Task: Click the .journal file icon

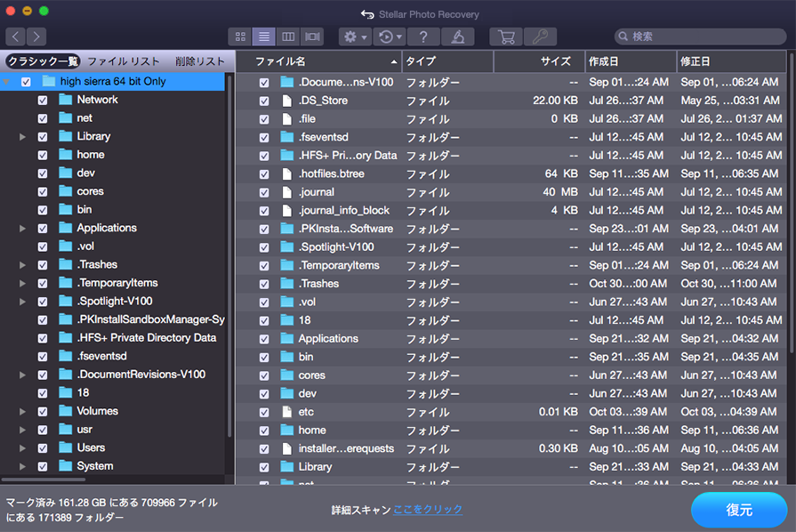Action: point(287,192)
